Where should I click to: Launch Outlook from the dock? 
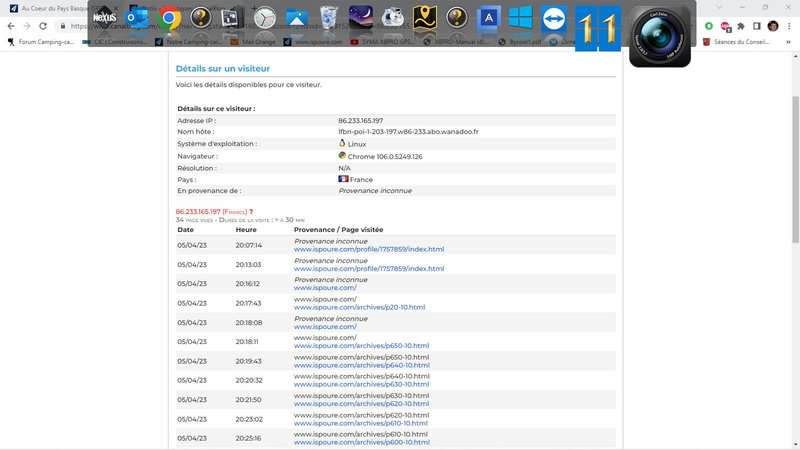tap(137, 18)
